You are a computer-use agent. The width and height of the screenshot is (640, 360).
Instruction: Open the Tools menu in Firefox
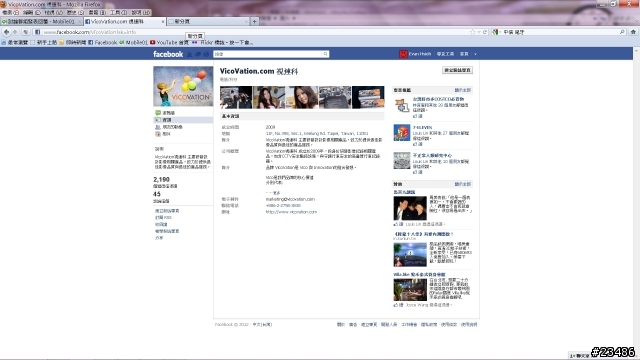(x=118, y=13)
